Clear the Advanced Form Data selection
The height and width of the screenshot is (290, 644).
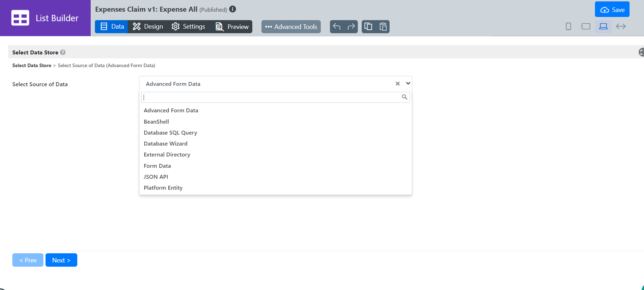(x=398, y=84)
